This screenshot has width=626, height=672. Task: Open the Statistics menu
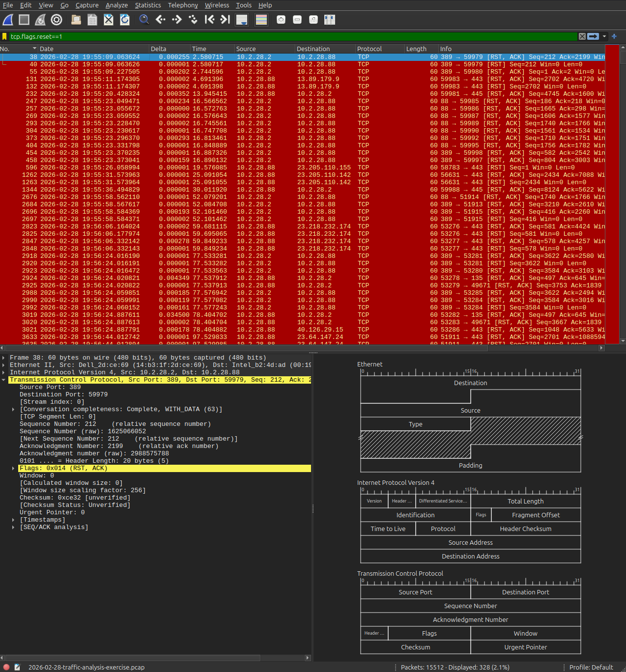click(148, 5)
